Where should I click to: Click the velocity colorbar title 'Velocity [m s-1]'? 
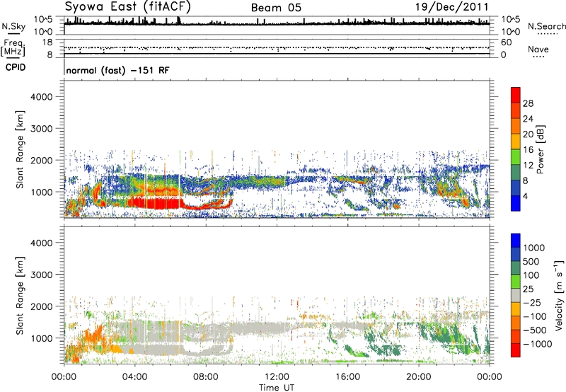(x=559, y=296)
